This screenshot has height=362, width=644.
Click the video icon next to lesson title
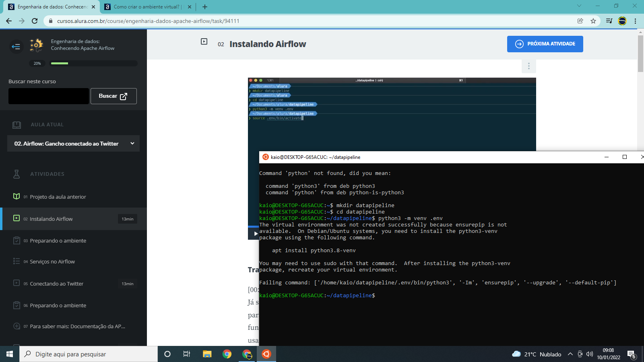[204, 41]
